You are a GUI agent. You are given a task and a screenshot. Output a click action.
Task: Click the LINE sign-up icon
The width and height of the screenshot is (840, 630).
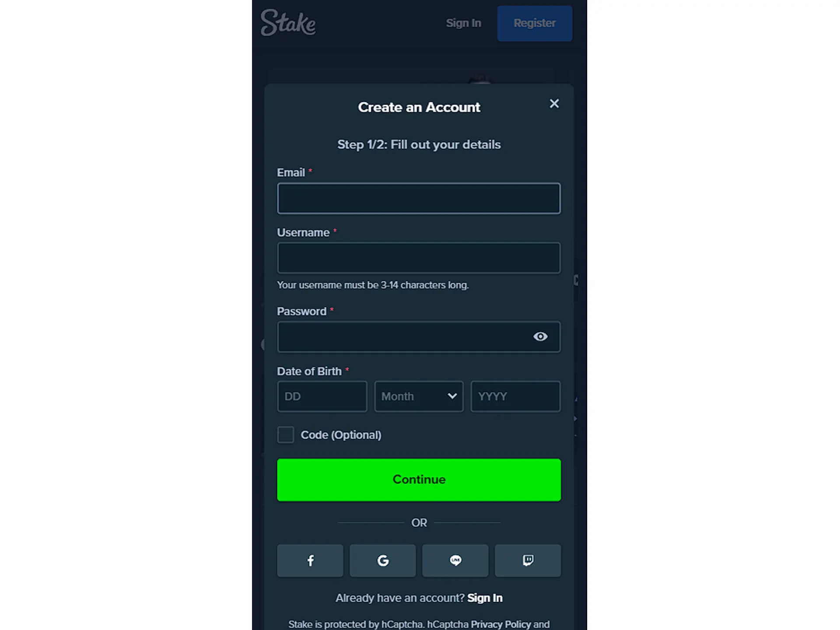(x=455, y=560)
